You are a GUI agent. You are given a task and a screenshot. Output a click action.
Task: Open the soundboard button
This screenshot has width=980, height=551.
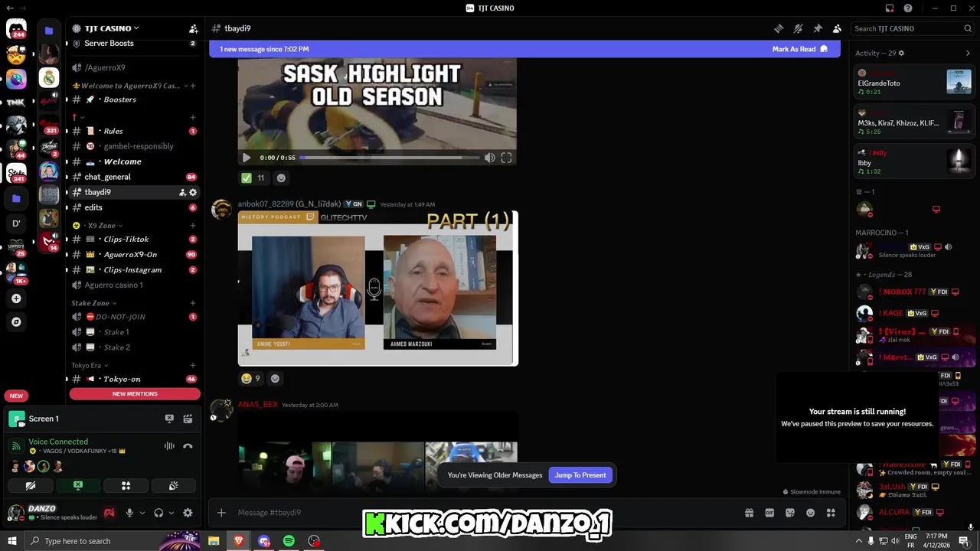pyautogui.click(x=173, y=485)
